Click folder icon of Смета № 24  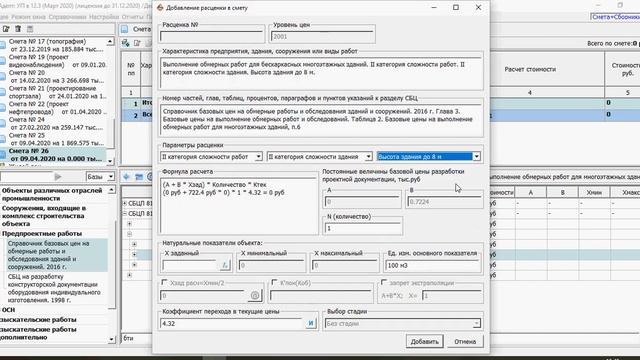pyautogui.click(x=3, y=123)
